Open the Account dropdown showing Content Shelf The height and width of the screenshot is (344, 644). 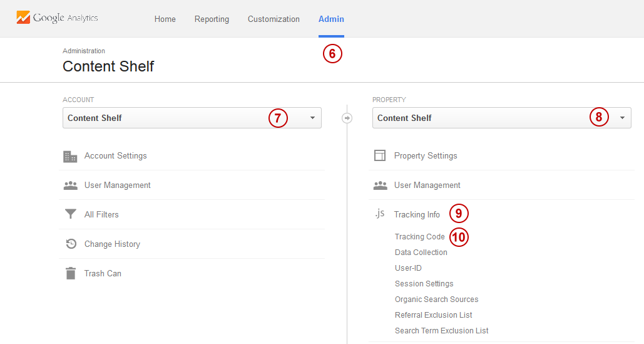192,118
